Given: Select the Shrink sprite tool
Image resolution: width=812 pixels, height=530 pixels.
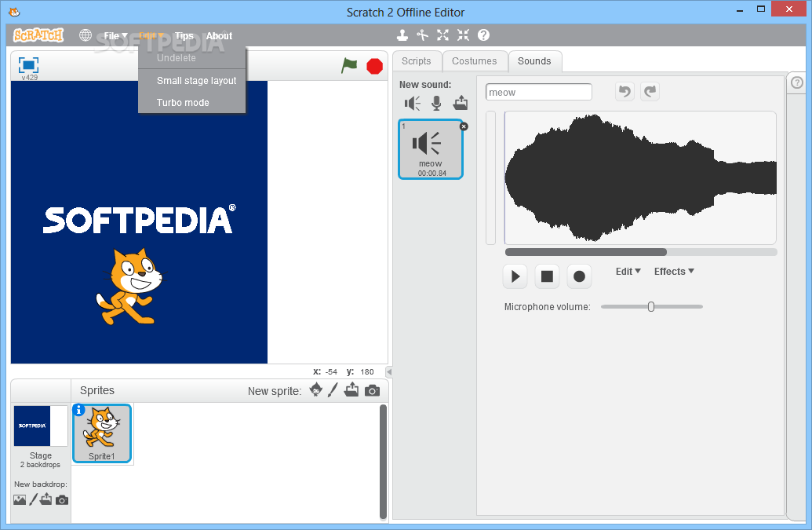Looking at the screenshot, I should pyautogui.click(x=463, y=35).
